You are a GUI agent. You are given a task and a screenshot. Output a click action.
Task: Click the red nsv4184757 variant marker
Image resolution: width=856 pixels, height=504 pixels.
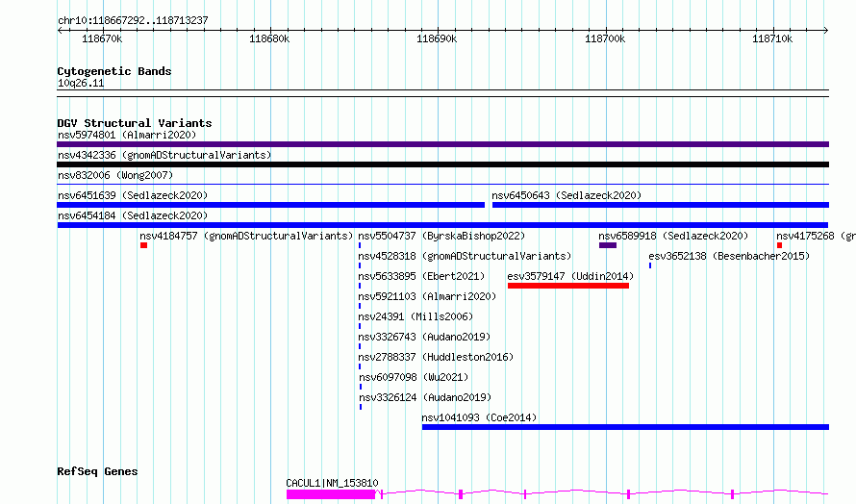click(x=143, y=245)
